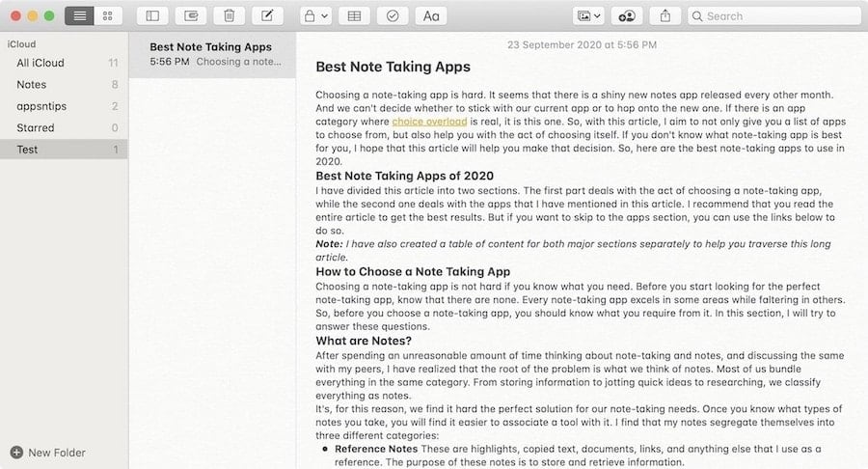Image resolution: width=868 pixels, height=469 pixels.
Task: Open the attachments browser
Action: click(191, 15)
